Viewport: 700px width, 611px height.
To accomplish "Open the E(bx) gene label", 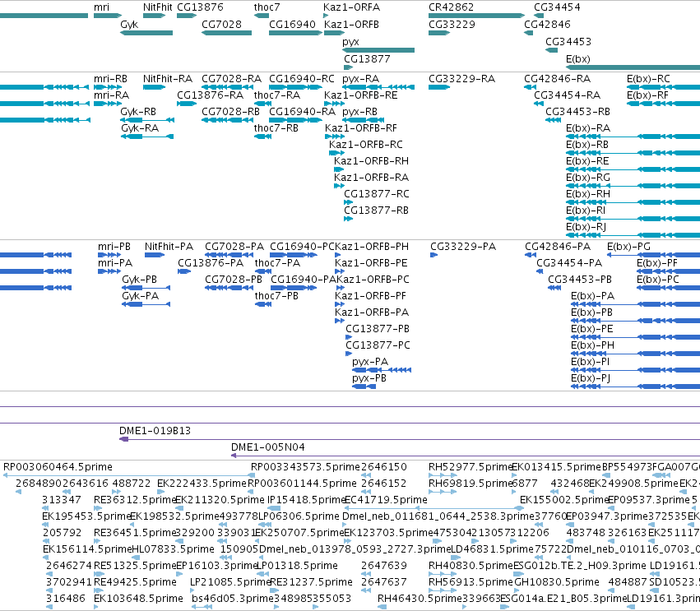I will click(x=578, y=59).
